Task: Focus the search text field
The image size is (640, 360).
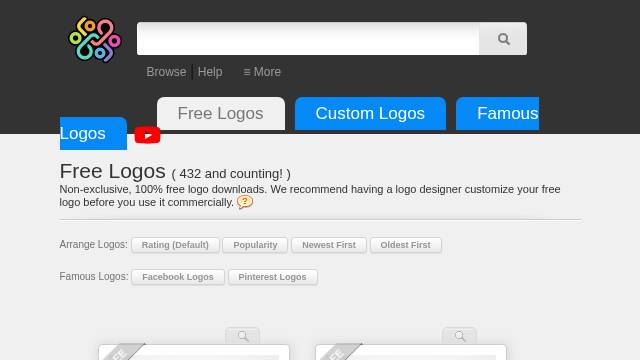Action: coord(308,39)
